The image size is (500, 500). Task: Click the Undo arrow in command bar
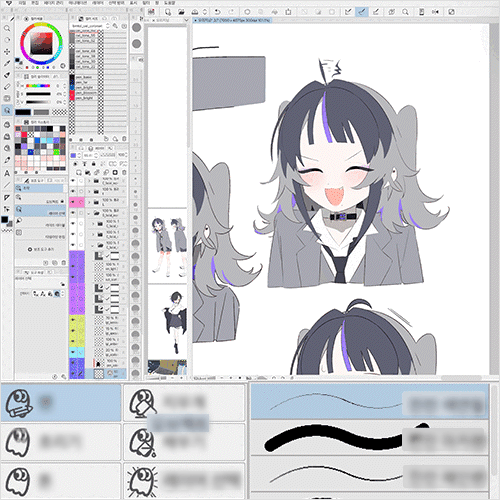pyautogui.click(x=217, y=12)
